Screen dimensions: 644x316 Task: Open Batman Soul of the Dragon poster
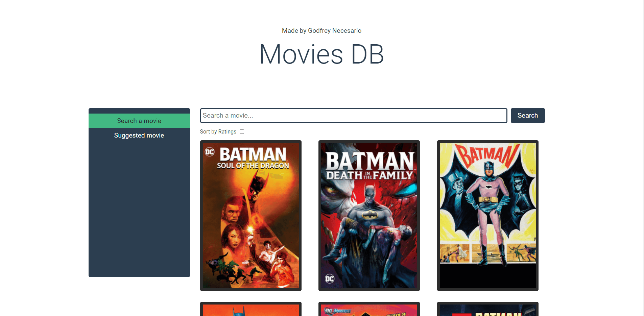[251, 216]
